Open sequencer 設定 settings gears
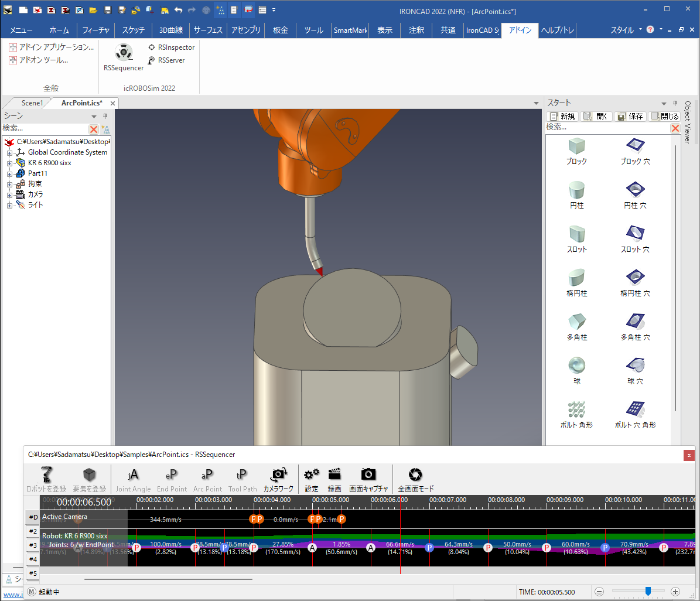Screen dimensions: 700x601 [x=312, y=475]
